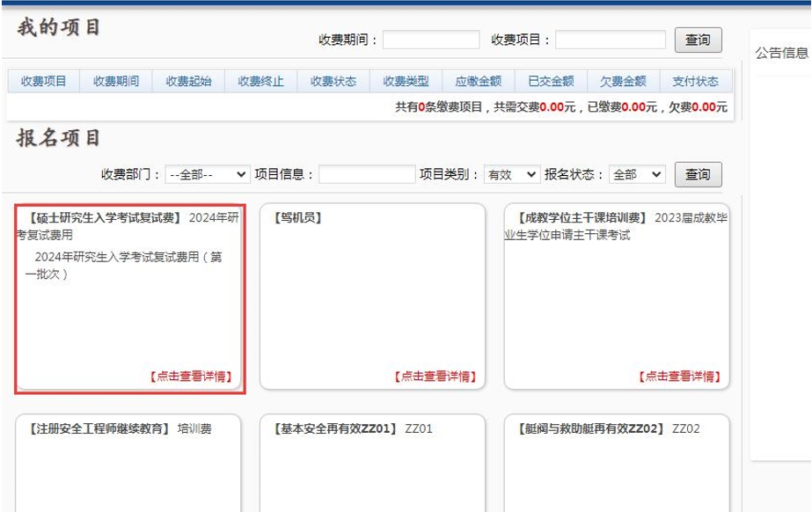This screenshot has height=512, width=812.
Task: Open 点击查看详情 in the 驾机员 card
Action: pos(435,376)
